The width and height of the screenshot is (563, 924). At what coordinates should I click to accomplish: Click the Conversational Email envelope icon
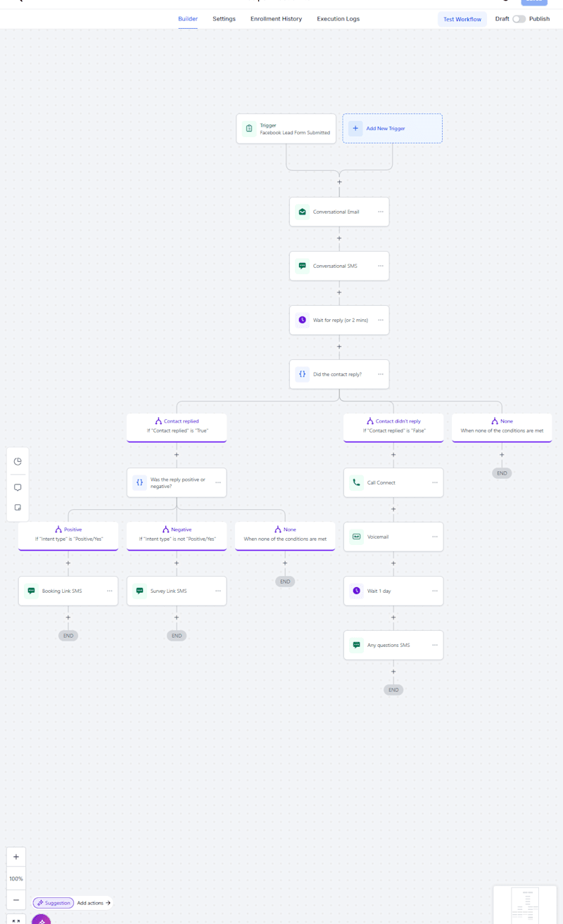click(303, 212)
